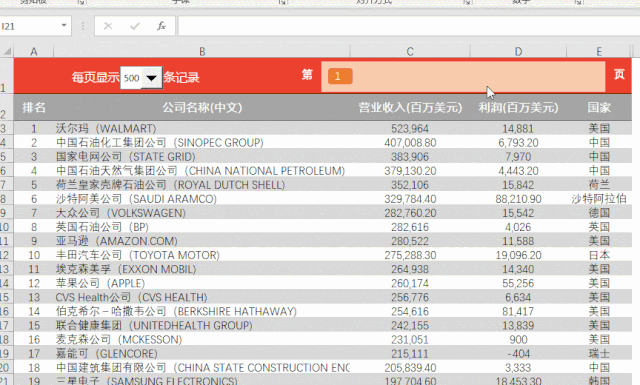640x385 pixels.
Task: Click the 条记录 label
Action: click(182, 78)
